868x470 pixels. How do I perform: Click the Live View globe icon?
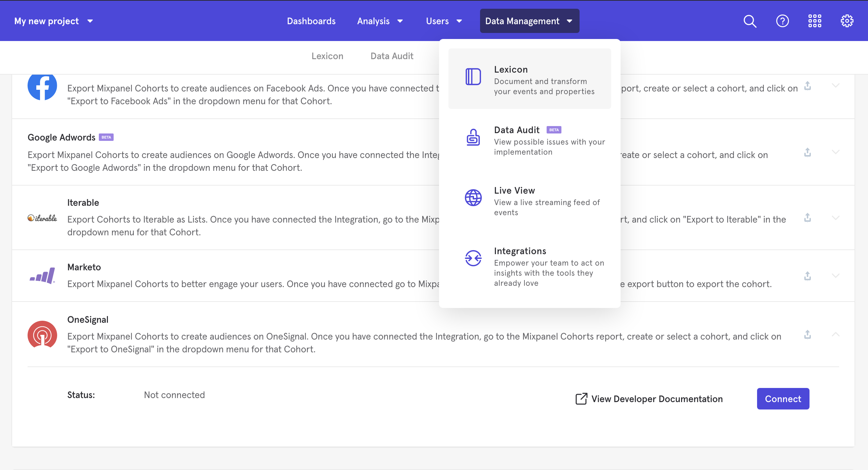473,197
